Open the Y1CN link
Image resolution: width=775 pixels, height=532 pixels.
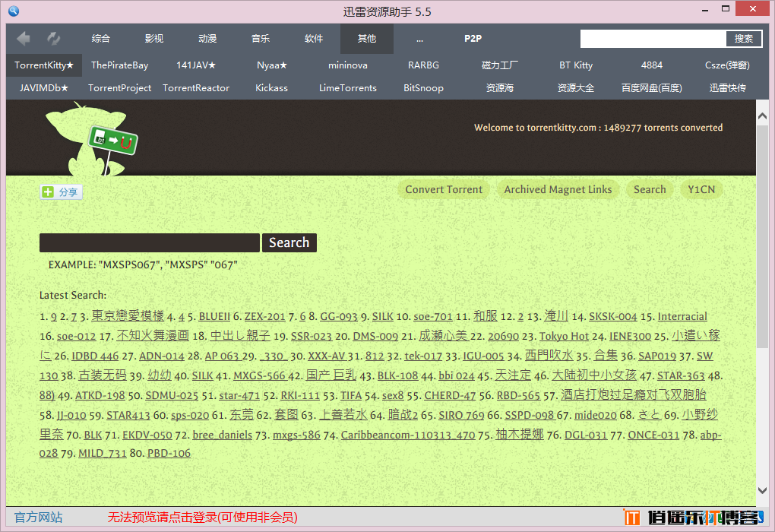point(701,189)
